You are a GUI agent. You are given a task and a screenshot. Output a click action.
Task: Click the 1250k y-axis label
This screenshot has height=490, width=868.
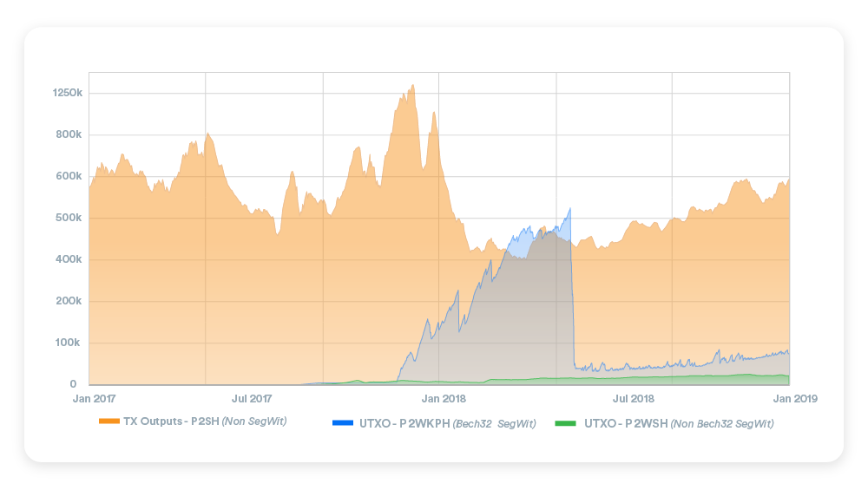[x=66, y=93]
